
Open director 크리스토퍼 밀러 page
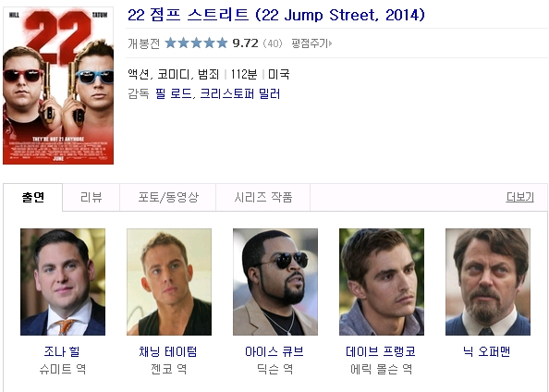coord(239,94)
